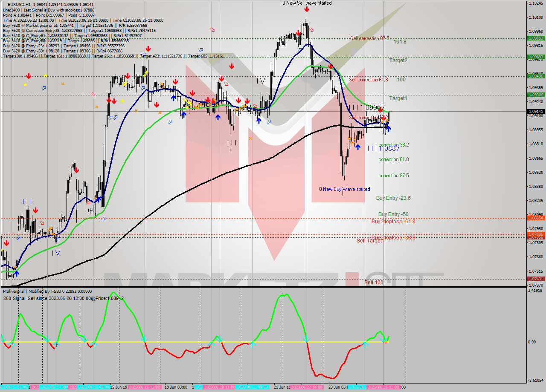The height and width of the screenshot is (392, 546).
Task: Select the green 1.09496 price tag
Action: pos(535,76)
